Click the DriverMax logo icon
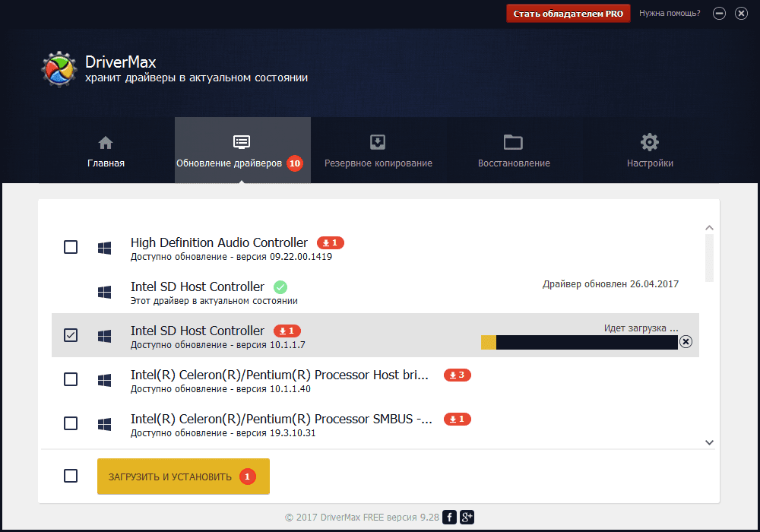This screenshot has height=532, width=760. (59, 69)
